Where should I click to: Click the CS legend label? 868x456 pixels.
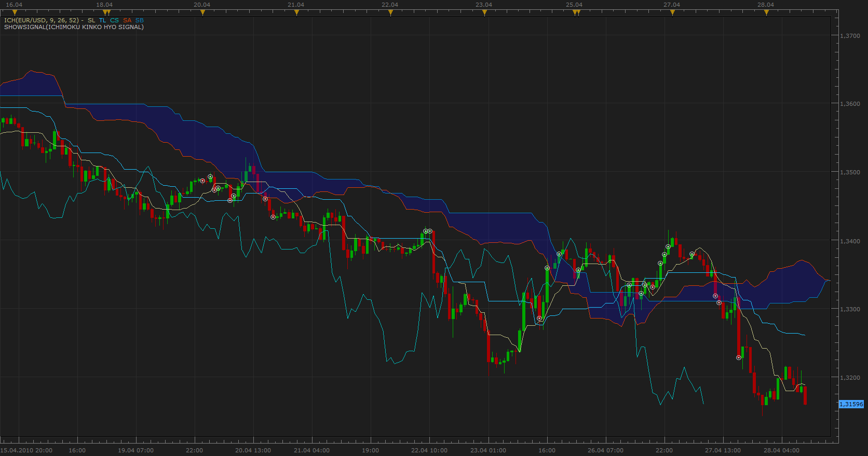pyautogui.click(x=114, y=20)
